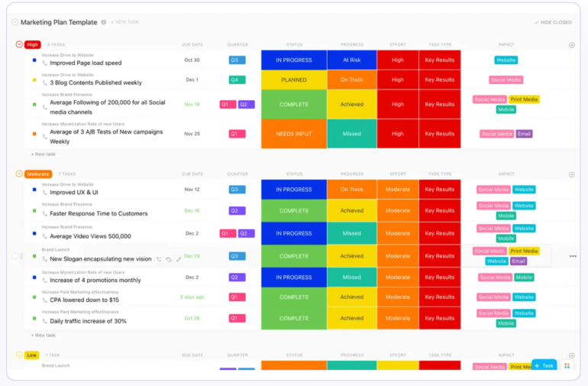
Task: Sort by IMPACT column in Moderate group
Action: click(506, 174)
